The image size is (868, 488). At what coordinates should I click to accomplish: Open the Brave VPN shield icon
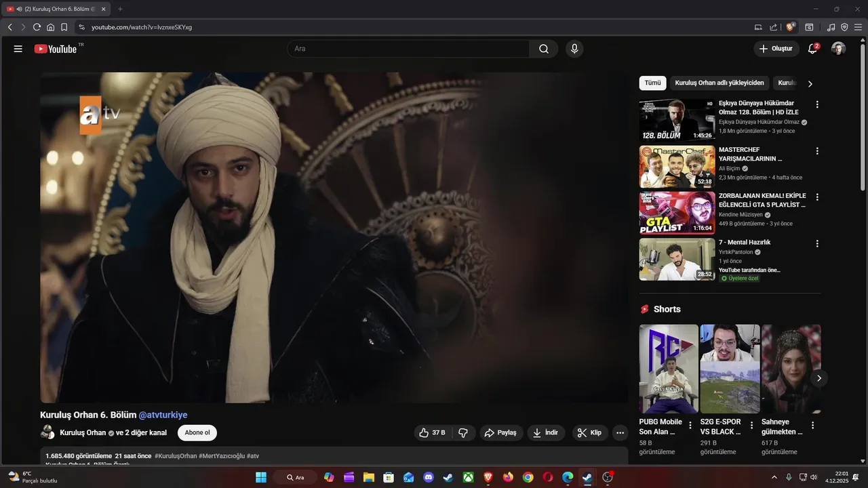(844, 27)
